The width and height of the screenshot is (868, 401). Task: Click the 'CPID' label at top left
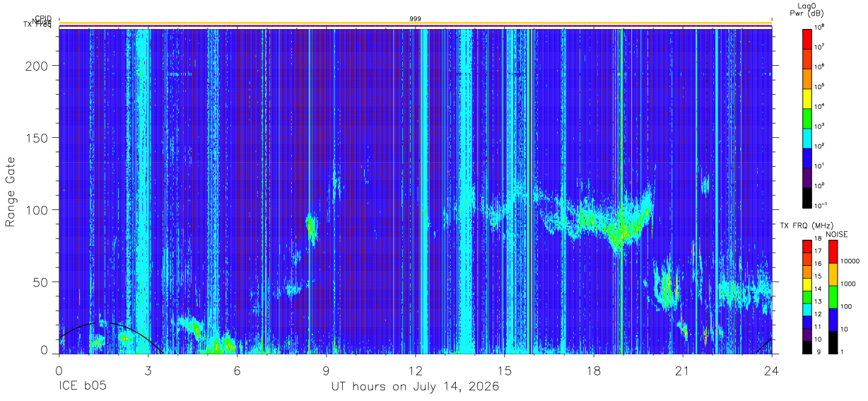pos(43,18)
